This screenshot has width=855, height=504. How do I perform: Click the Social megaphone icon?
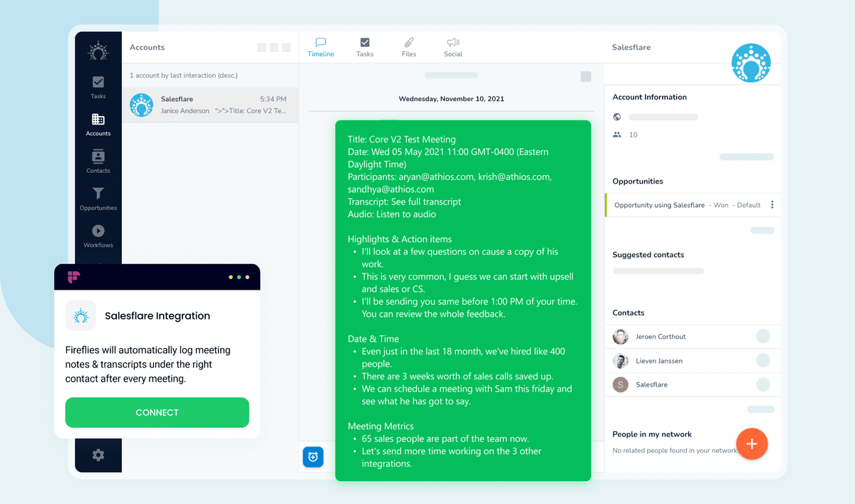click(453, 43)
